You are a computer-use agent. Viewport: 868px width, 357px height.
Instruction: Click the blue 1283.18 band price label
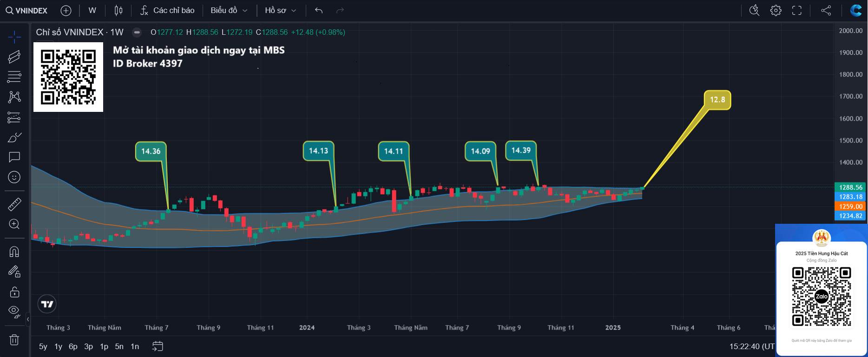850,197
